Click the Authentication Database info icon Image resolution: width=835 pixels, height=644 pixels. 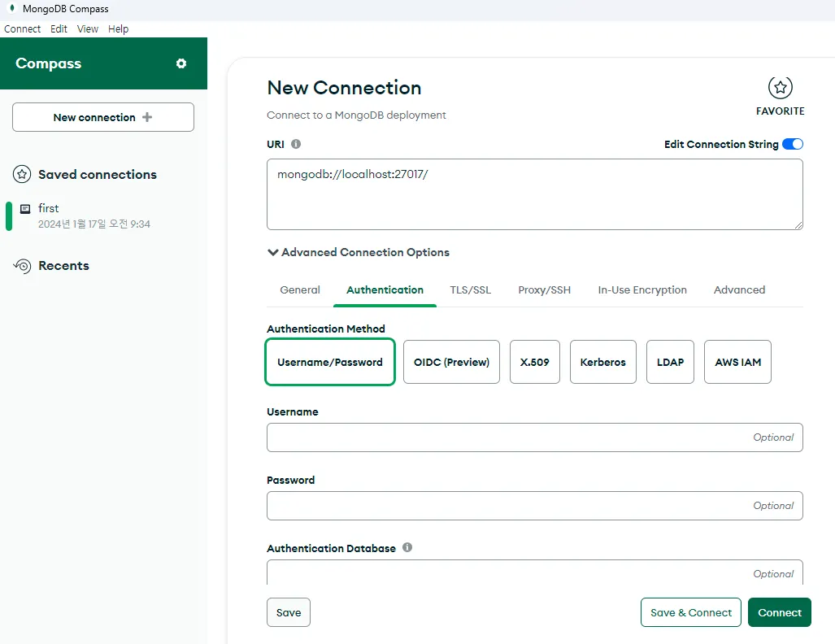[407, 547]
